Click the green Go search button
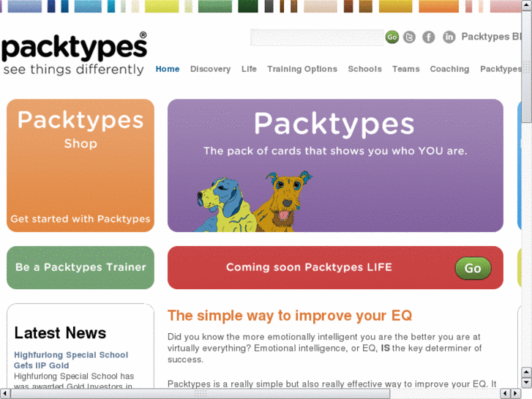Screen dimensions: 532x399 (392, 37)
